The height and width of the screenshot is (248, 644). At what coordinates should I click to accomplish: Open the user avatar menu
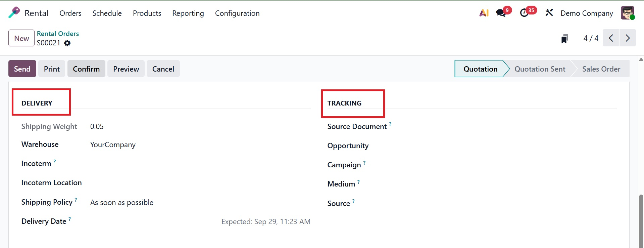tap(627, 13)
